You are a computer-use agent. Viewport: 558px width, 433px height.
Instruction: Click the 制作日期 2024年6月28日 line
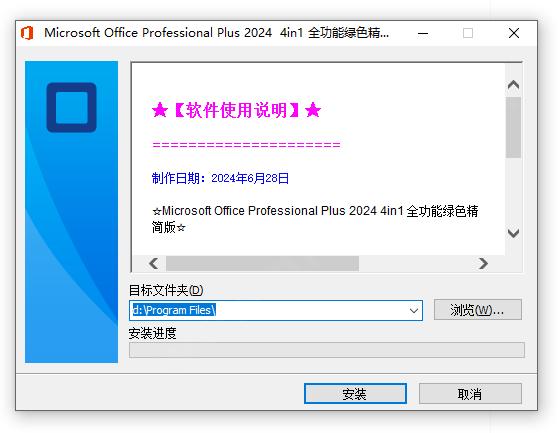coord(220,178)
